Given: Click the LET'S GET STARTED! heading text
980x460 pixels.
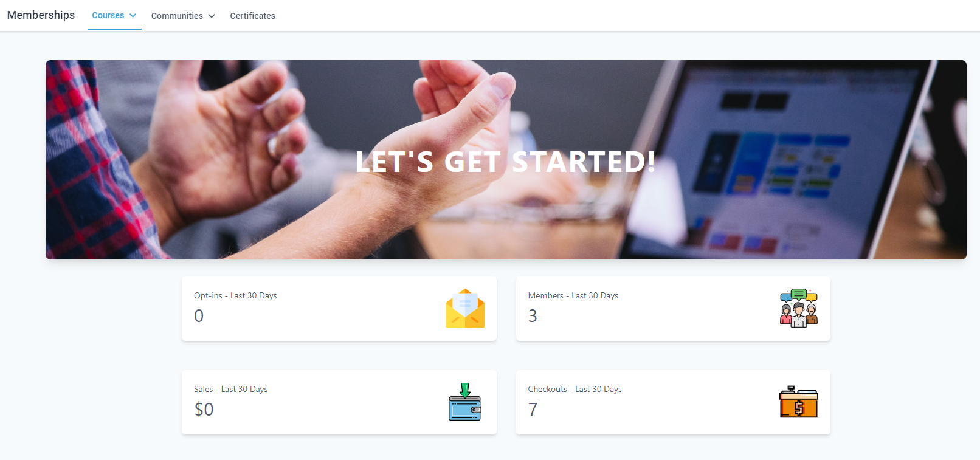Looking at the screenshot, I should (x=506, y=162).
